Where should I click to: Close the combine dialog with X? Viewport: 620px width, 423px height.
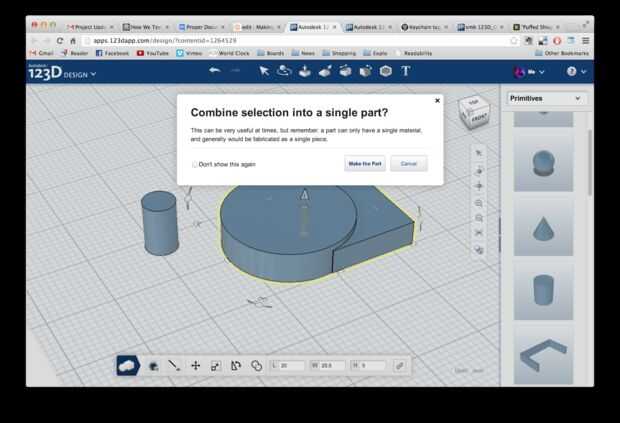437,101
